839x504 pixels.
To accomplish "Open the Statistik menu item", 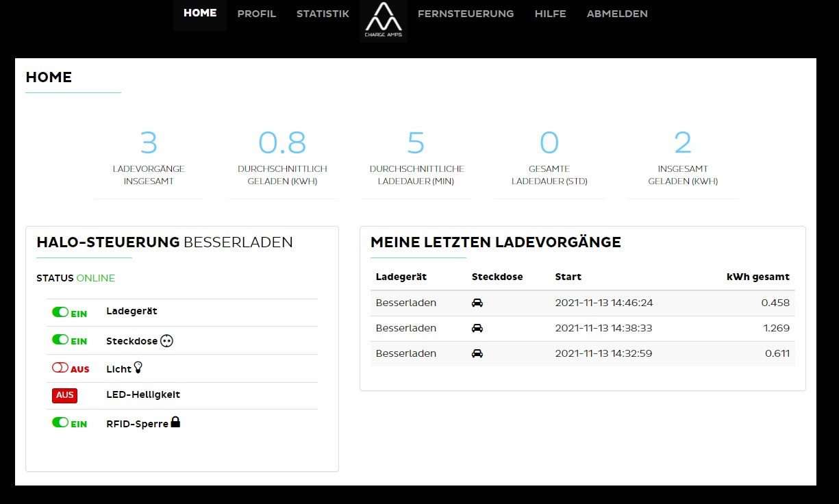I will coord(323,14).
